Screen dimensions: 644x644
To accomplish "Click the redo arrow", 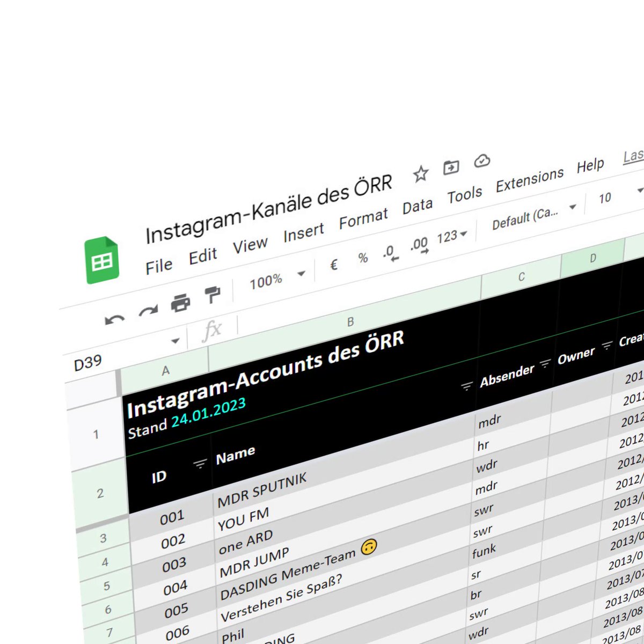I will pyautogui.click(x=149, y=311).
